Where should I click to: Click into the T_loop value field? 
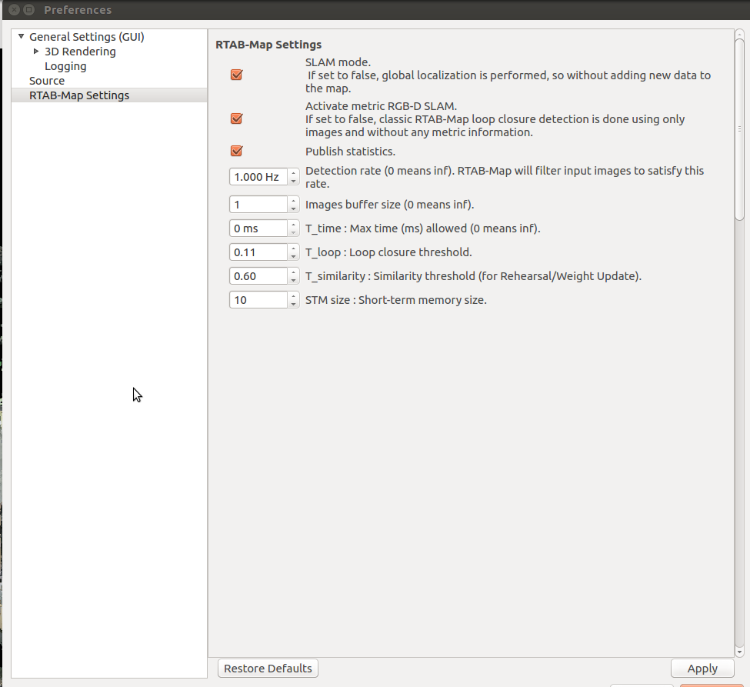[258, 252]
